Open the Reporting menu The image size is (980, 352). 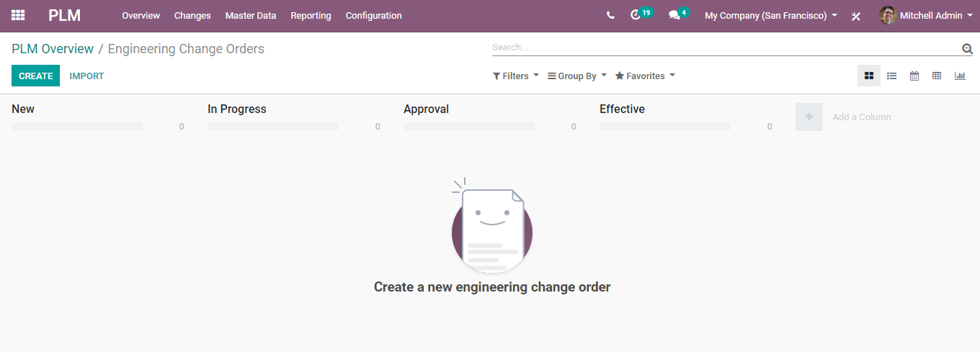(x=311, y=15)
